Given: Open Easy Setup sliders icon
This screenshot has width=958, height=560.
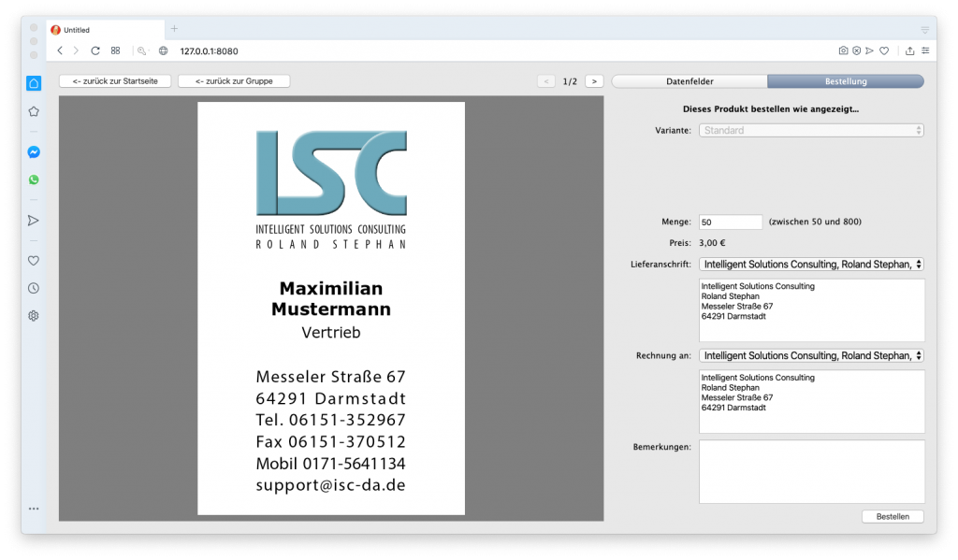Looking at the screenshot, I should tap(925, 50).
